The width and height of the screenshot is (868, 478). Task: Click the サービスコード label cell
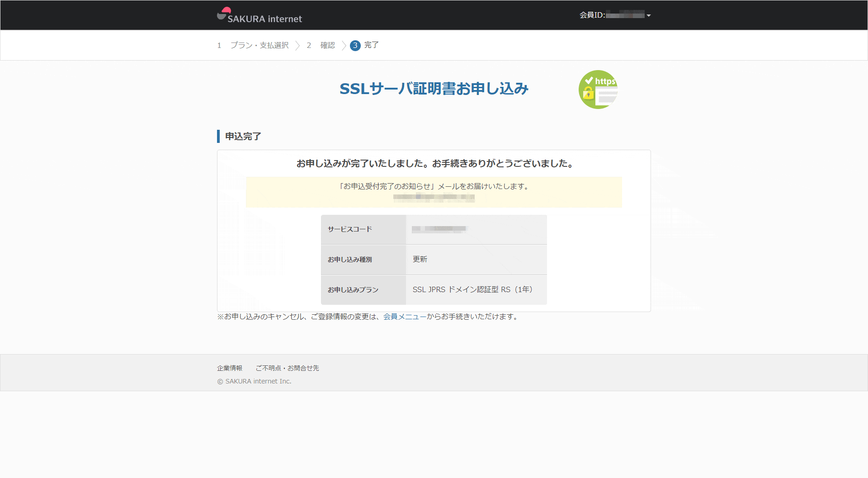(x=363, y=230)
